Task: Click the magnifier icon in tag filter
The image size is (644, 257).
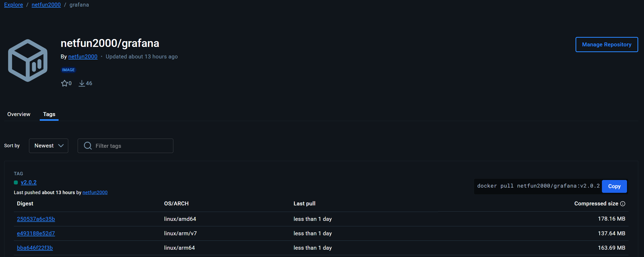Action: [88, 146]
